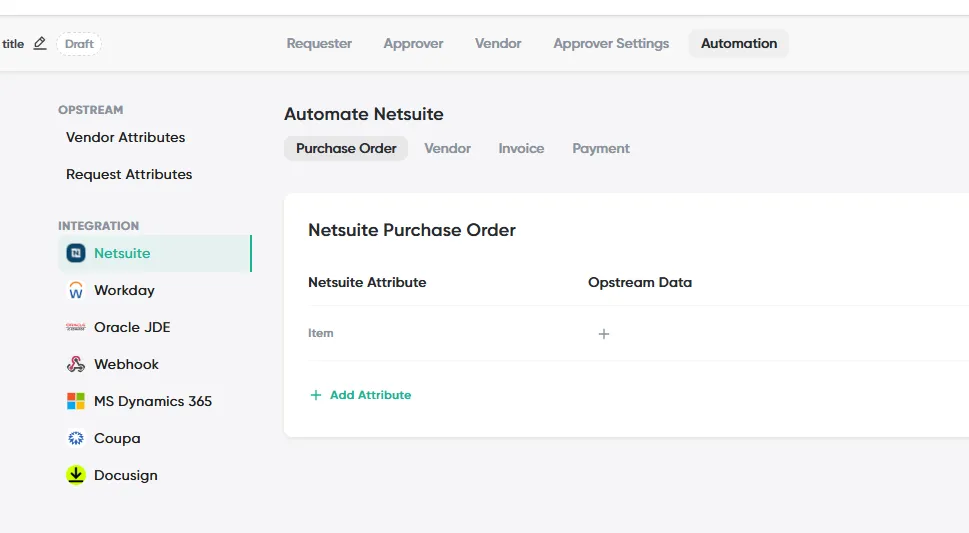Click the Add Attribute link text
Screen dimensions: 969x533
370,395
